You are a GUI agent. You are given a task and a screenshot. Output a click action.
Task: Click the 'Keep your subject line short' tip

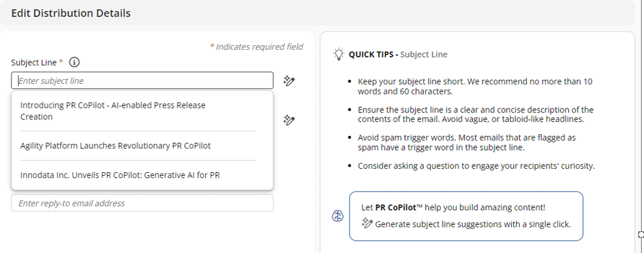tap(475, 86)
